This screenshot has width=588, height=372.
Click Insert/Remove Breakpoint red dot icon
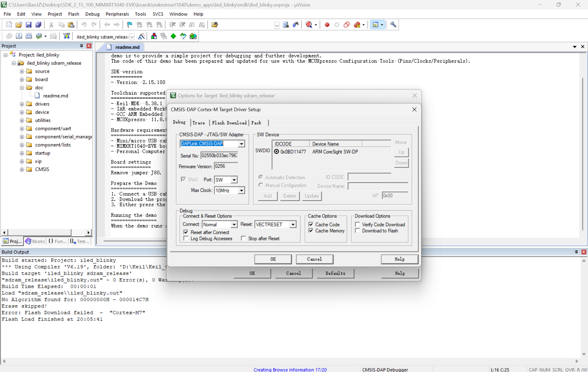point(327,25)
